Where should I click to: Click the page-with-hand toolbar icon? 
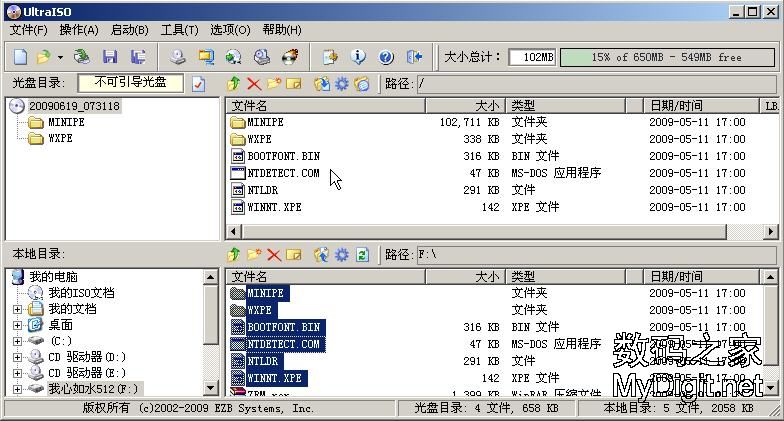(x=330, y=57)
